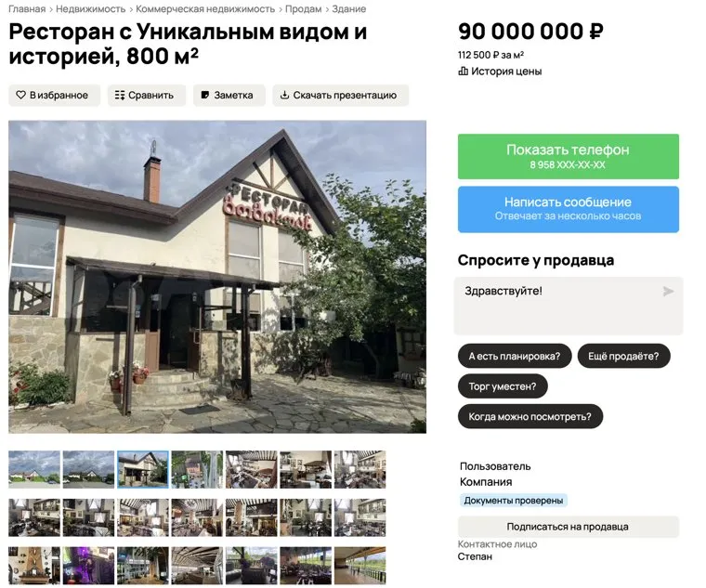
Task: Choose the "Торг уместен?" quick question
Action: point(503,386)
